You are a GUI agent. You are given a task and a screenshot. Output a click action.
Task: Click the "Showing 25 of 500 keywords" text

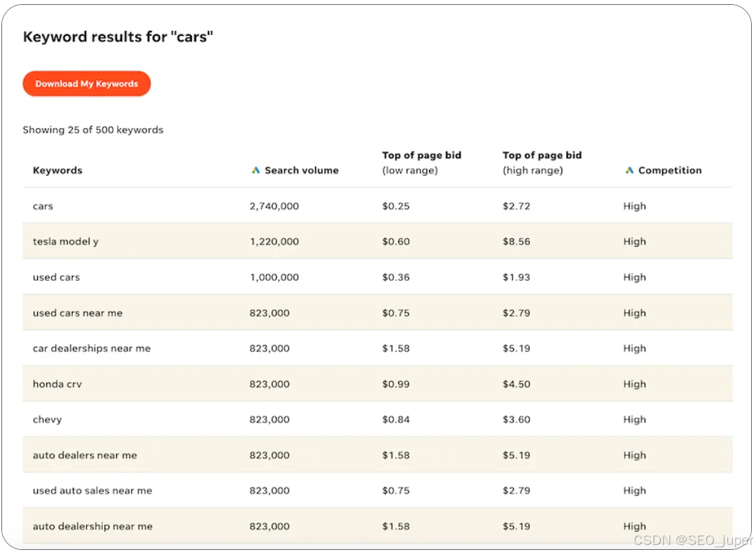tap(93, 130)
